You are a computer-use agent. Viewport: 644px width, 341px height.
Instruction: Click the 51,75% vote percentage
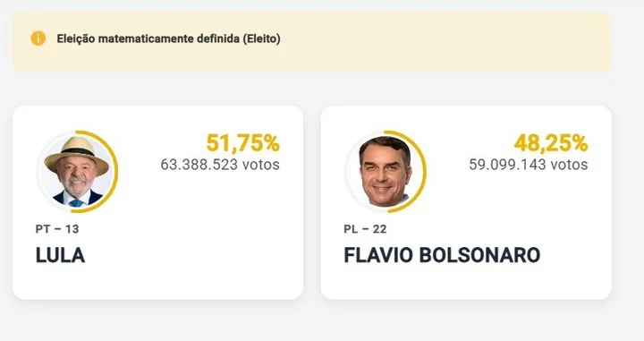(242, 143)
